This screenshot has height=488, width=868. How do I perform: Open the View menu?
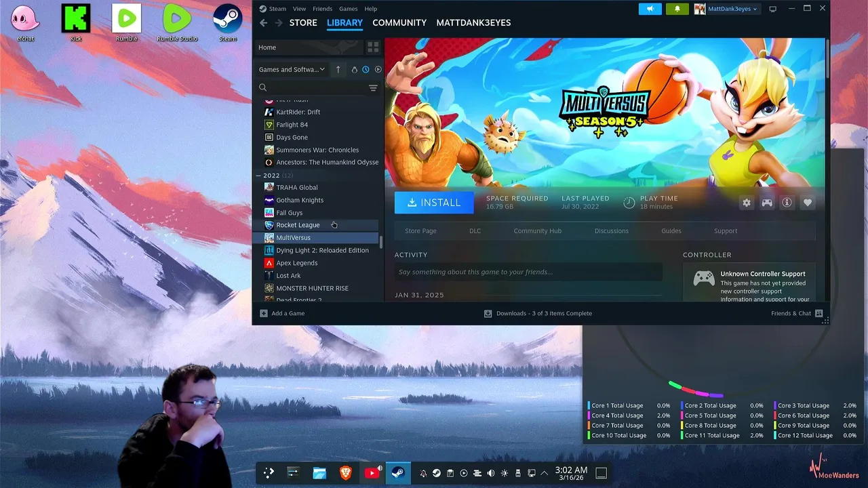click(x=299, y=9)
